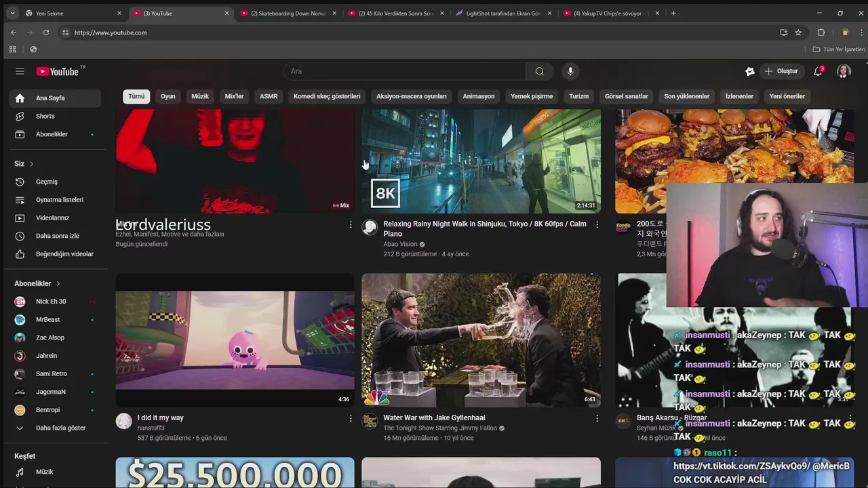Open notifications bell
Viewport: 868px width, 488px height.
click(818, 71)
